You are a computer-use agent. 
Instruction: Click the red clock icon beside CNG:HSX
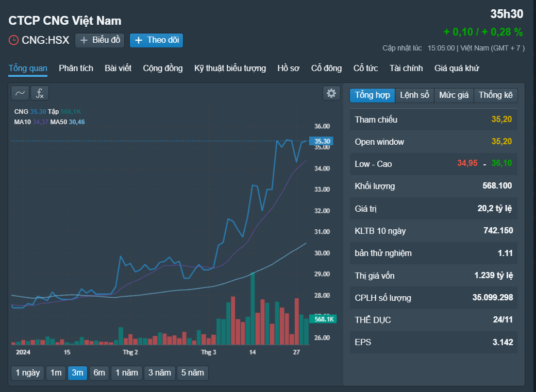(13, 40)
